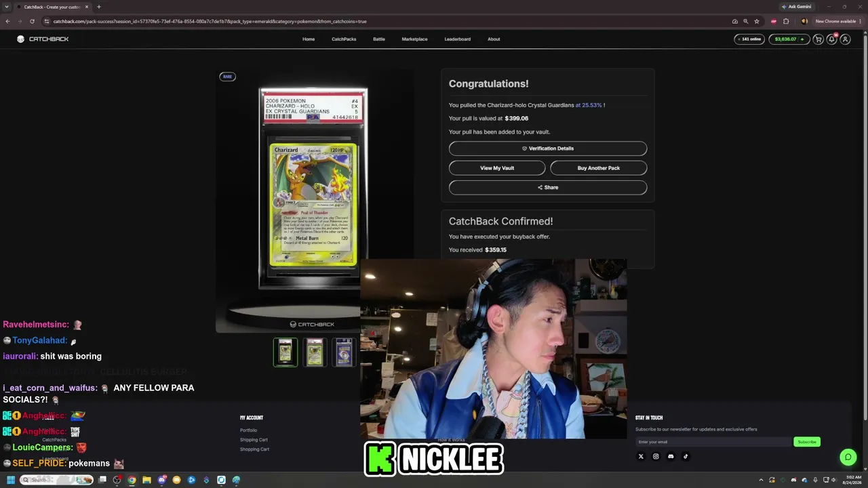Click the Chrome icon in the taskbar
This screenshot has width=868, height=488.
(x=132, y=480)
